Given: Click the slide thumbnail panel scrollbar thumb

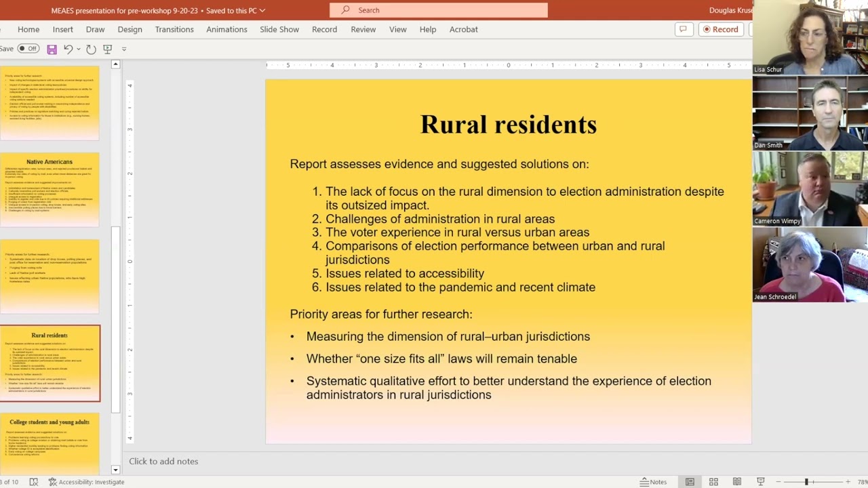Looking at the screenshot, I should point(115,319).
